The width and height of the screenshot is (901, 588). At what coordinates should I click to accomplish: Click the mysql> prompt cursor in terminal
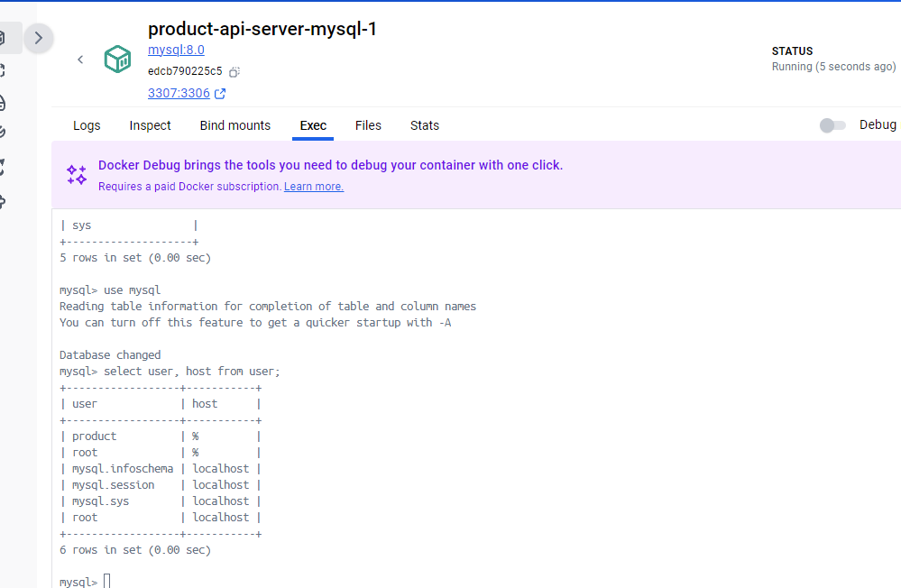tap(107, 581)
